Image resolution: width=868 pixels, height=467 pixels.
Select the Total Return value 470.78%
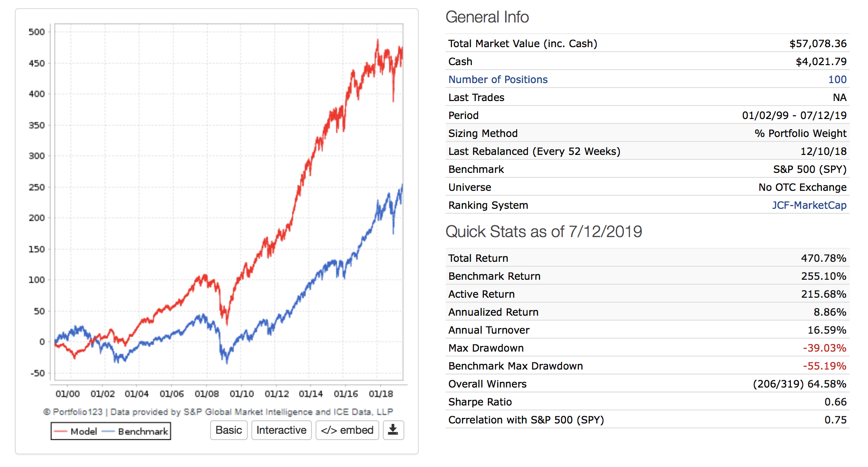click(824, 258)
